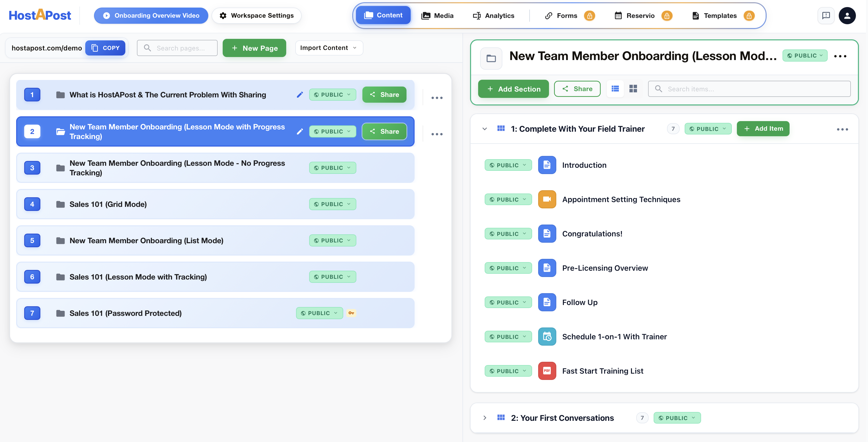The width and height of the screenshot is (868, 442).
Task: Switch items to grid view
Action: pos(633,89)
